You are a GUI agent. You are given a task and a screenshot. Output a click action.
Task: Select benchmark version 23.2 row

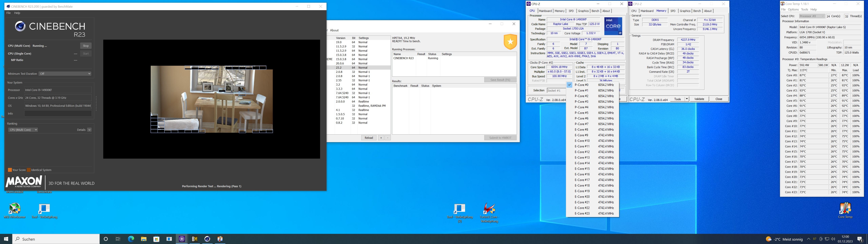[x=359, y=68]
